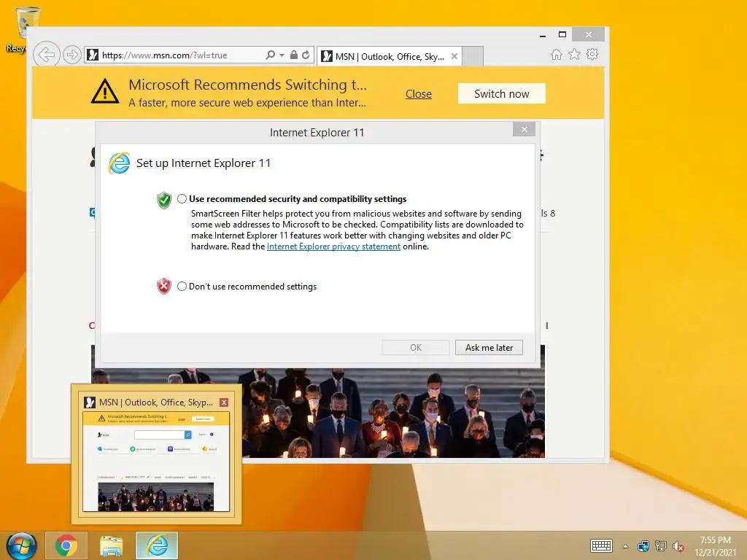This screenshot has width=747, height=560.
Task: Close the MSN taskbar preview
Action: click(224, 402)
